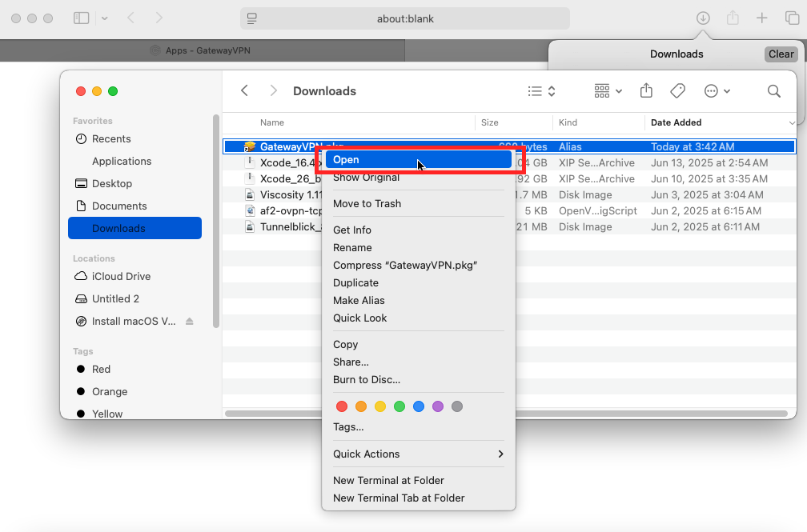807x532 pixels.
Task: Sort by the Size column header
Action: pyautogui.click(x=489, y=122)
